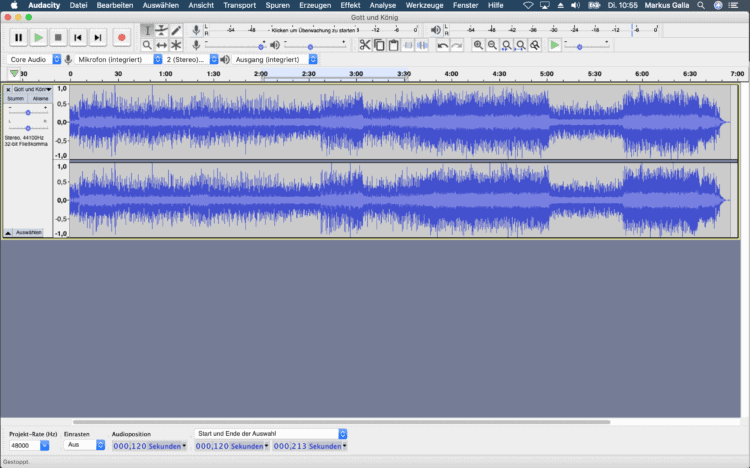Open the Datei menu

78,5
